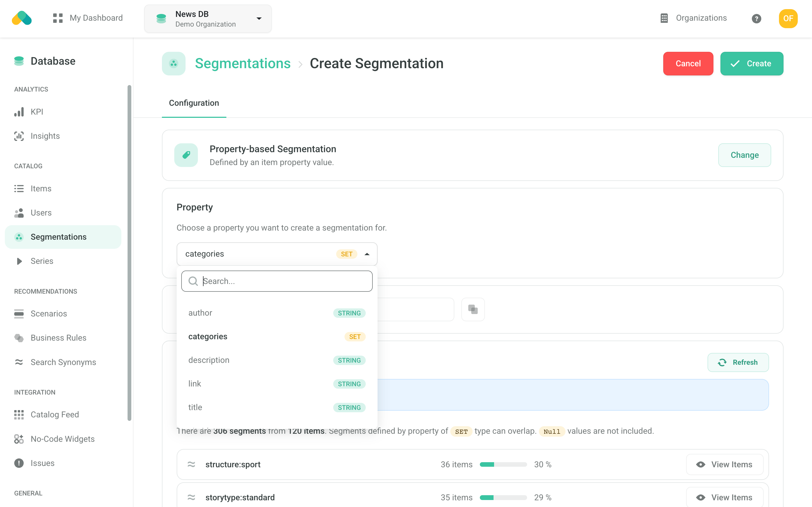The width and height of the screenshot is (812, 507).
Task: Open the help question mark icon
Action: [x=756, y=19]
